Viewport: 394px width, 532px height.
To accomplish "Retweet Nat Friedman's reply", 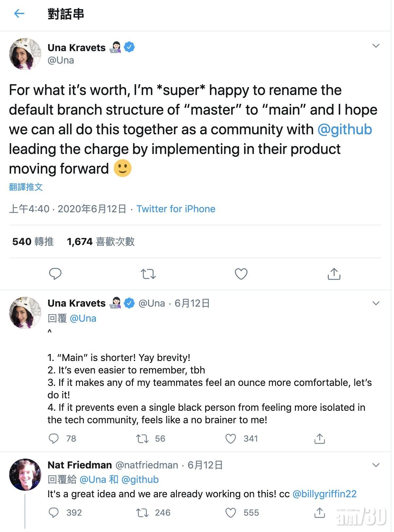I will coord(143,513).
